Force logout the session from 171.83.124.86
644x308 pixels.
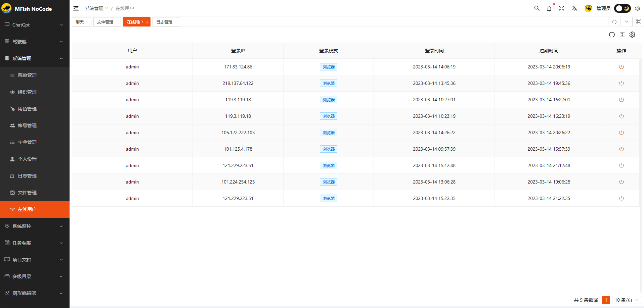[621, 67]
